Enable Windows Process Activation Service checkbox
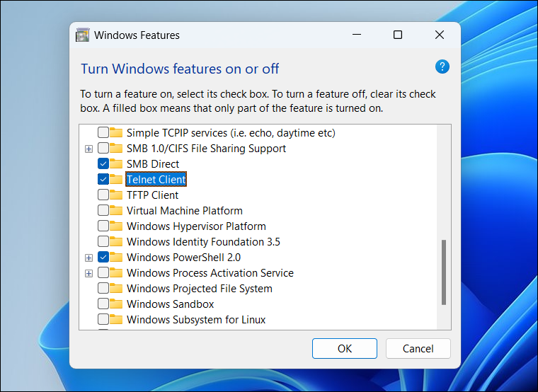The height and width of the screenshot is (392, 538). [x=103, y=272]
